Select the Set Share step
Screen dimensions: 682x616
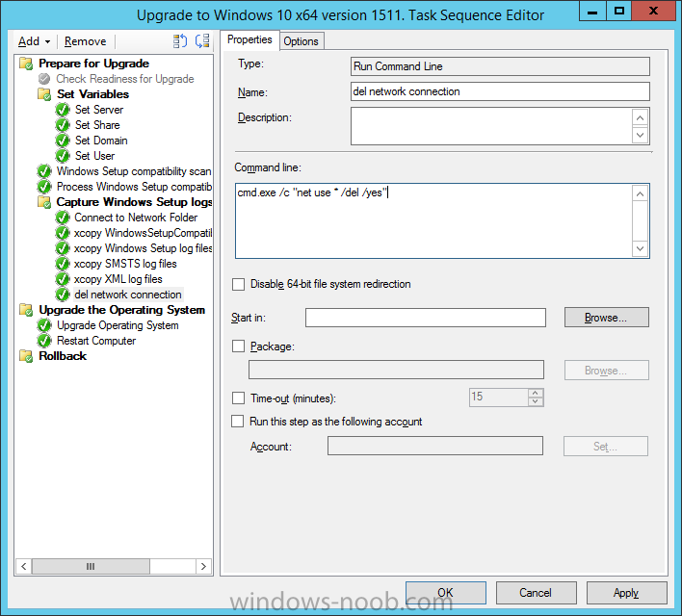pyautogui.click(x=97, y=125)
